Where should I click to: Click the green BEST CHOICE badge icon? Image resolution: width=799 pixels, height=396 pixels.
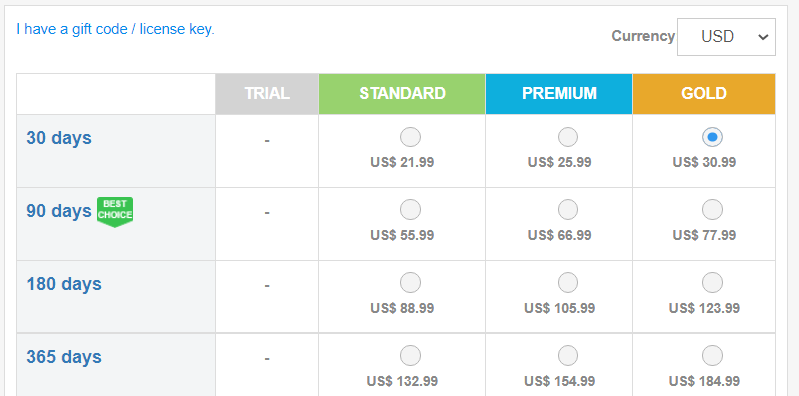point(115,212)
